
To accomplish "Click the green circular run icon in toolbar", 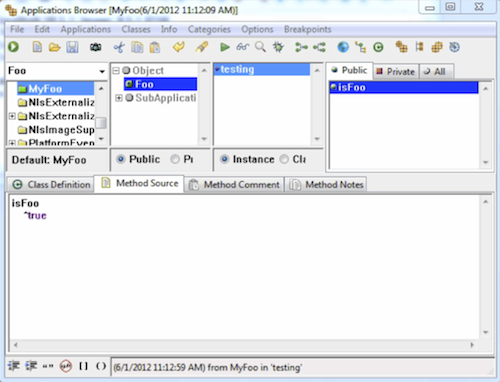I will (x=14, y=47).
